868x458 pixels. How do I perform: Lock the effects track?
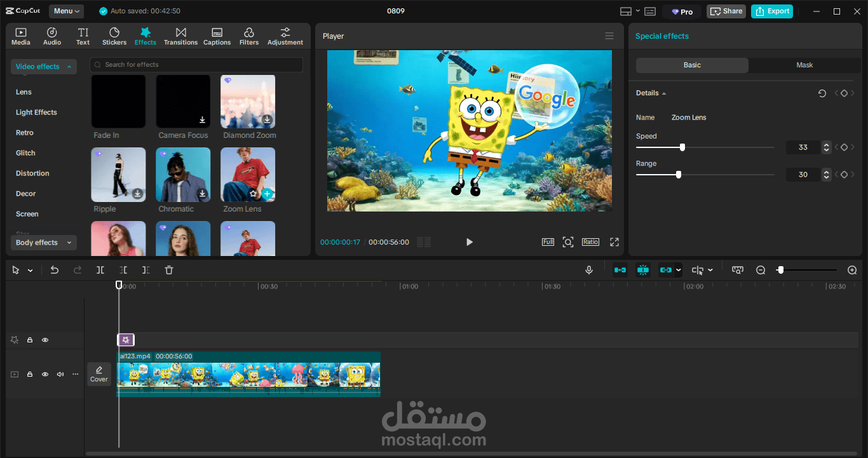click(30, 340)
